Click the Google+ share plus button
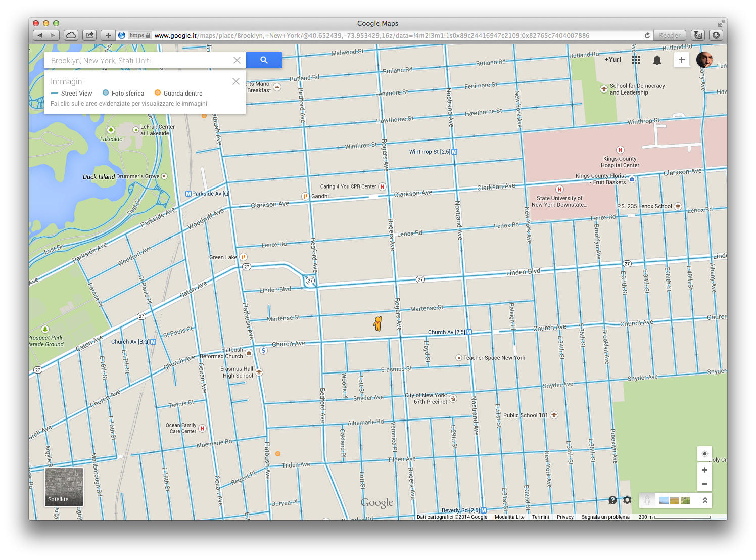 [x=681, y=60]
